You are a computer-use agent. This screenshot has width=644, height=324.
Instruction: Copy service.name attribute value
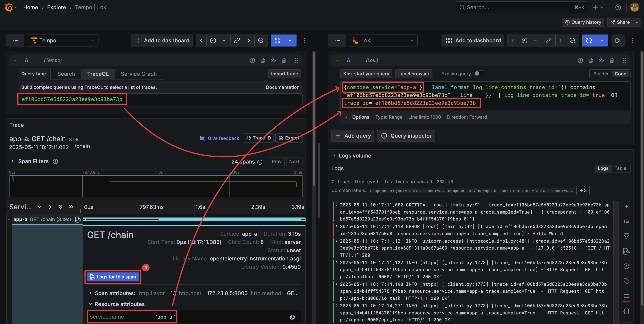[292, 317]
